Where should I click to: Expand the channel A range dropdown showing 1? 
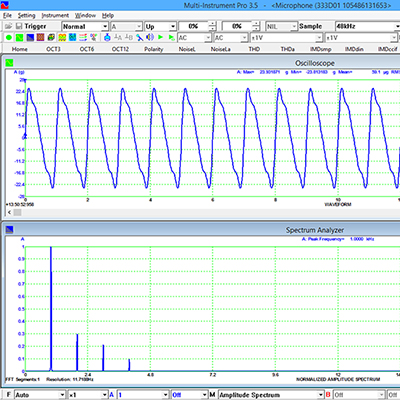[165, 395]
